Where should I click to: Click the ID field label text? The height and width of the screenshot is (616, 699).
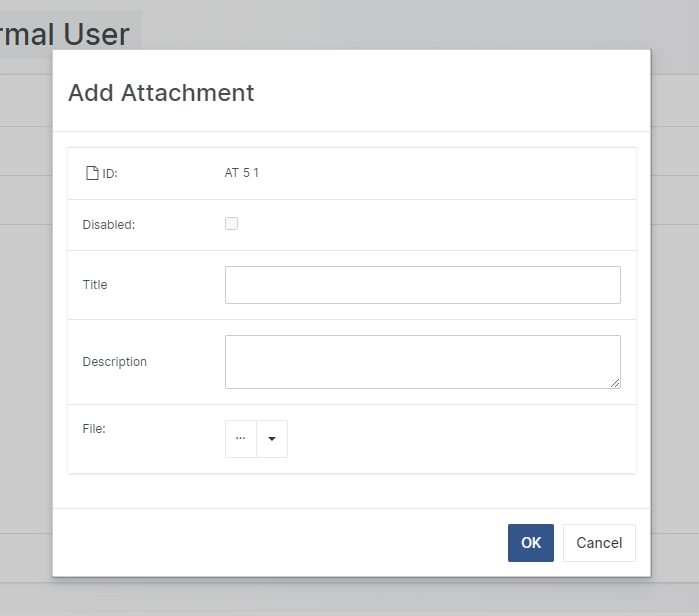click(110, 174)
